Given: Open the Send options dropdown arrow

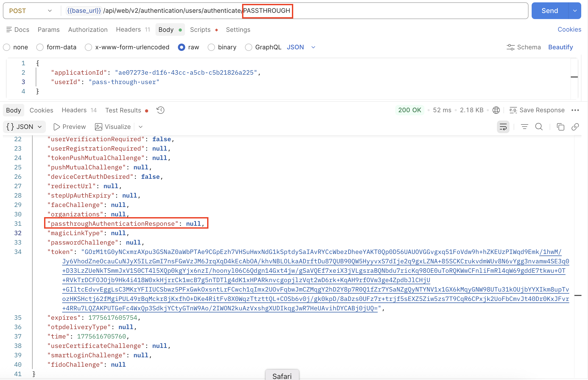Looking at the screenshot, I should click(x=575, y=11).
